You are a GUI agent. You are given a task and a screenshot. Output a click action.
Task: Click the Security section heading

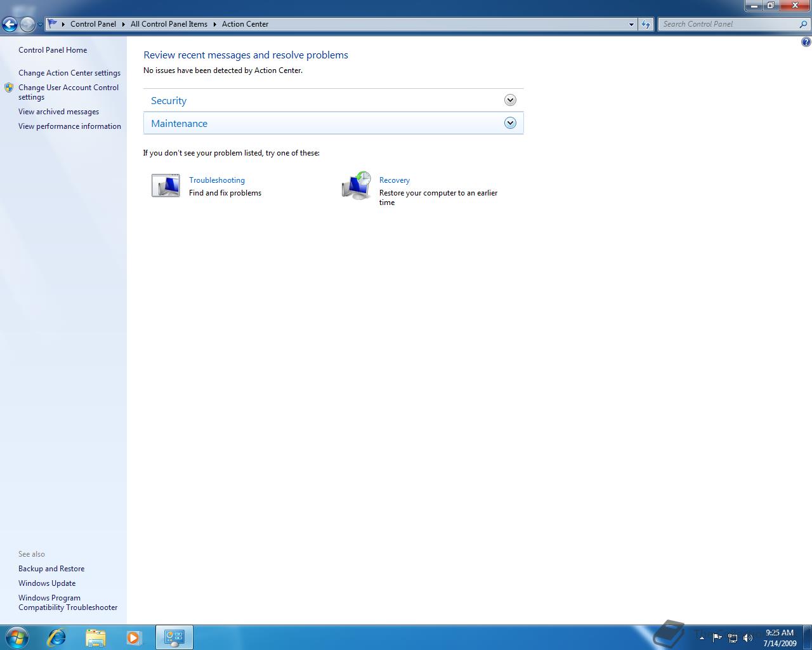pos(169,101)
